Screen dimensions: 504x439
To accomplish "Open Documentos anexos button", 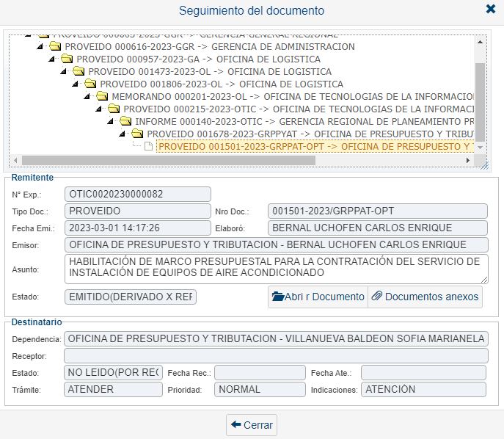I will [425, 297].
